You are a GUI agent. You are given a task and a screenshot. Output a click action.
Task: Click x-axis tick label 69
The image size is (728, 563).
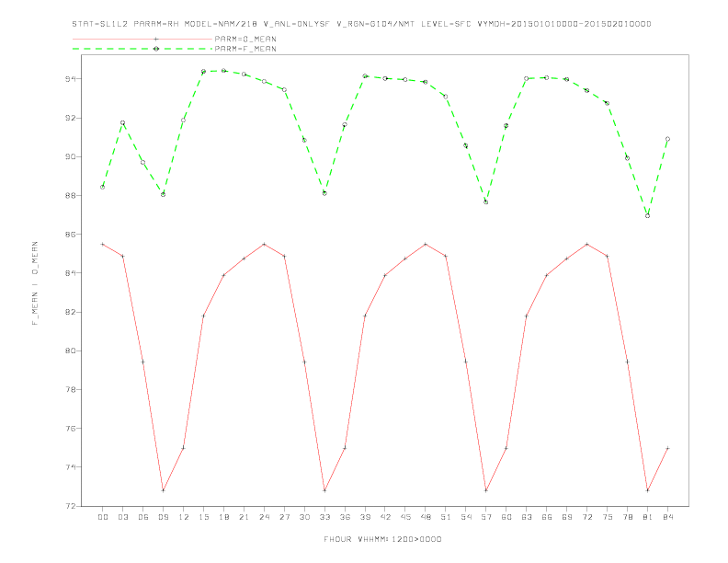[567, 517]
